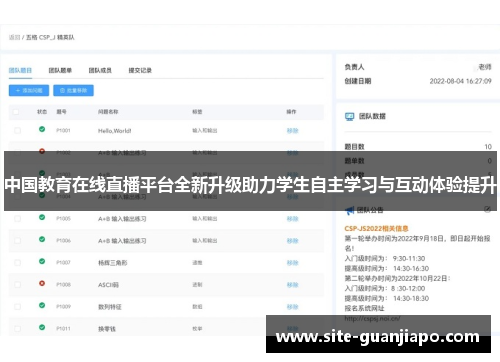Click the 题目数 value 10
This screenshot has width=500, height=362.
pos(488,147)
